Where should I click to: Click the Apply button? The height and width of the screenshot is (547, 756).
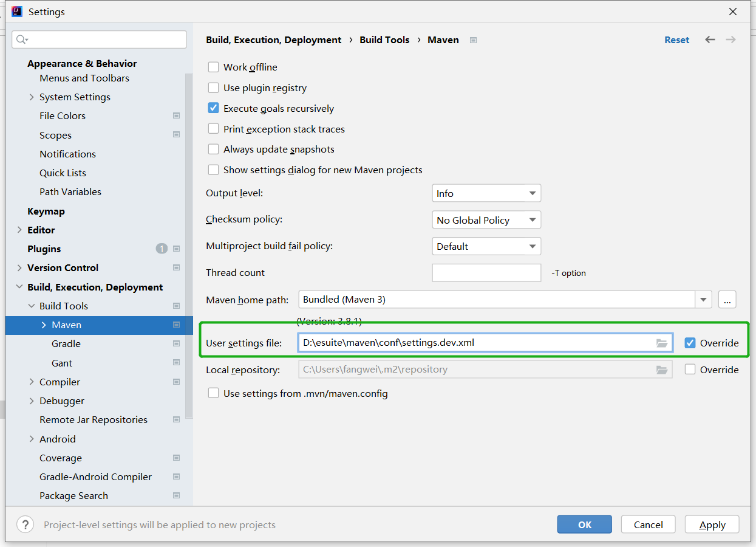click(712, 525)
